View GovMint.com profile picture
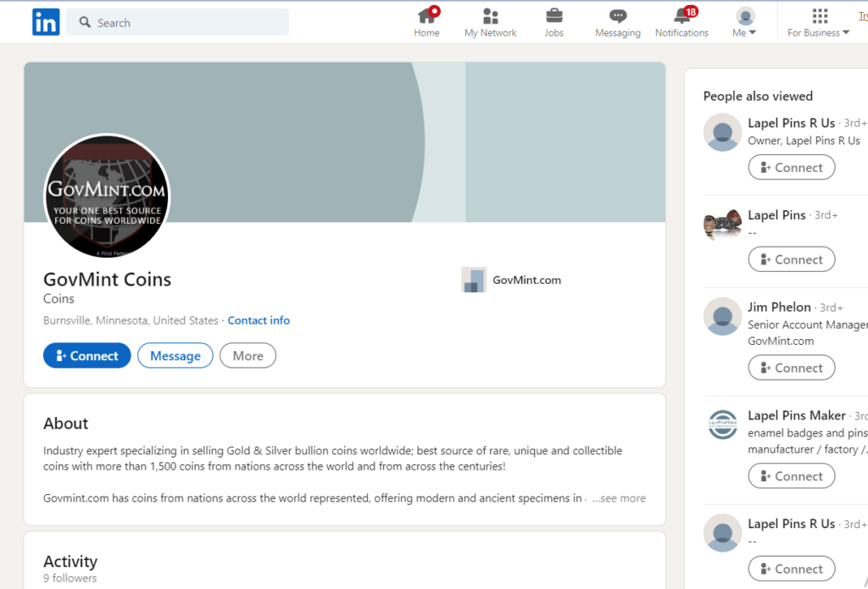 pos(107,196)
